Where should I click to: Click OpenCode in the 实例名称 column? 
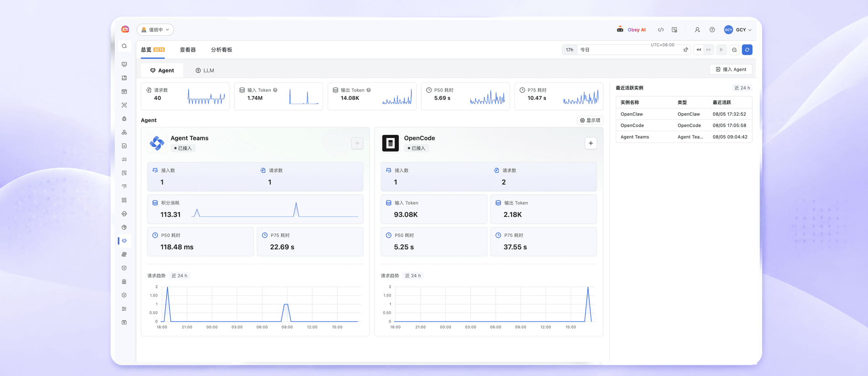pyautogui.click(x=632, y=125)
